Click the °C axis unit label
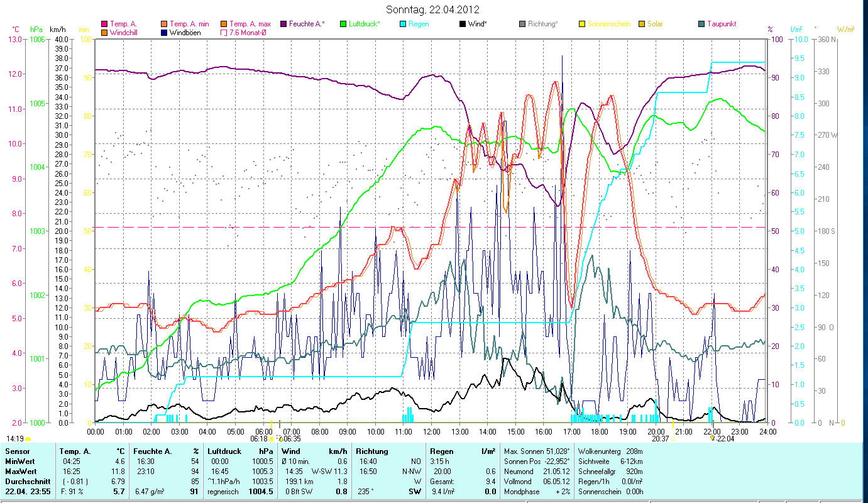The image size is (868, 503). [x=16, y=29]
